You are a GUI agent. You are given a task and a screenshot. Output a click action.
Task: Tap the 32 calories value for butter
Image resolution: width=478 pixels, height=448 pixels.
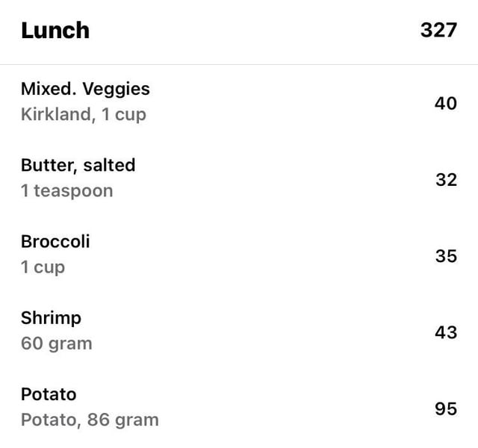(447, 180)
